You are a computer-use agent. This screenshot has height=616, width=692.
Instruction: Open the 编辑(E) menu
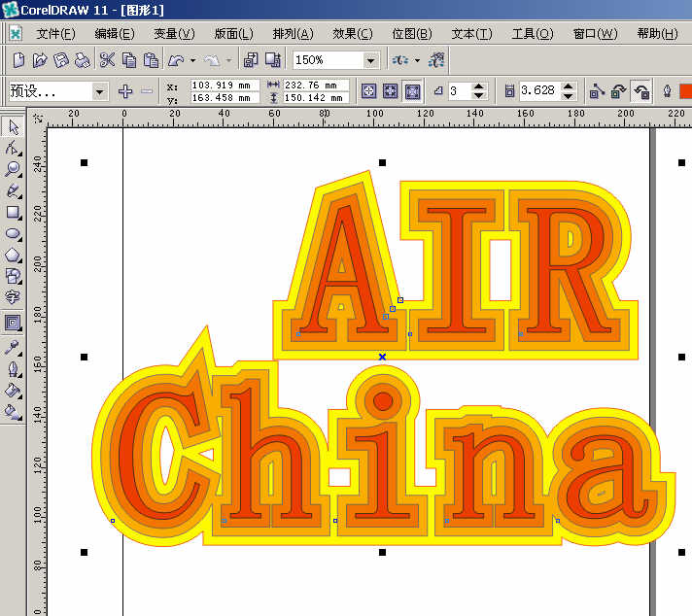click(115, 34)
